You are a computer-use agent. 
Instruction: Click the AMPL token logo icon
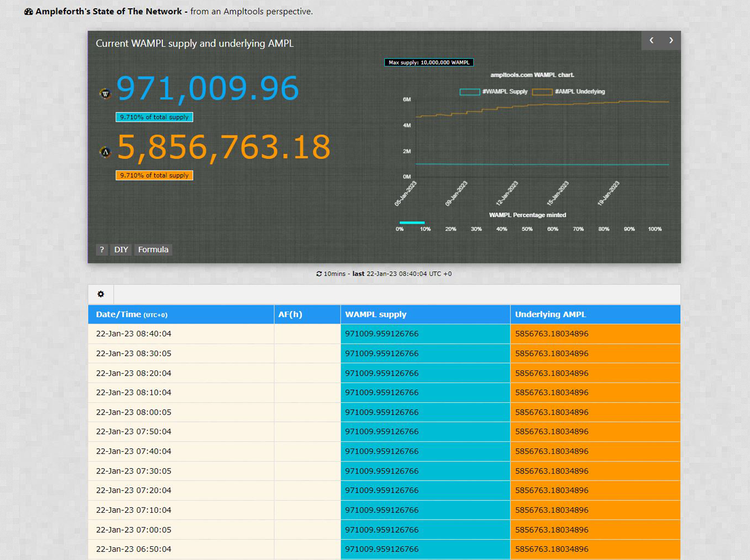[x=105, y=152]
